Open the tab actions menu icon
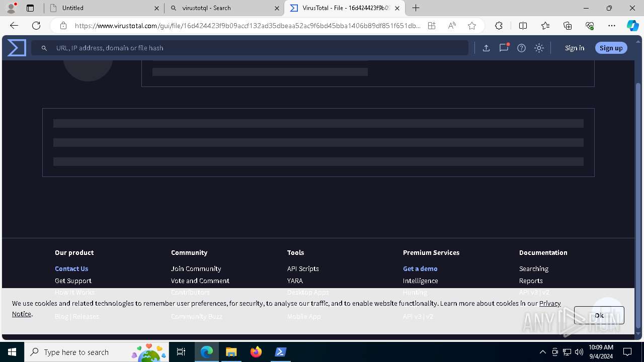 click(x=30, y=8)
